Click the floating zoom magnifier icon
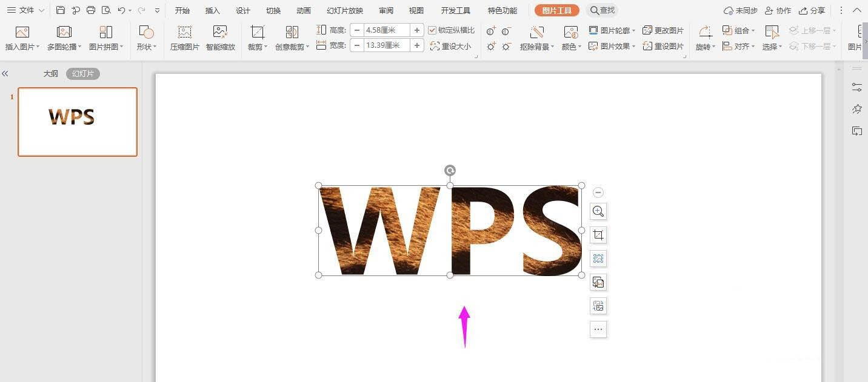 598,211
